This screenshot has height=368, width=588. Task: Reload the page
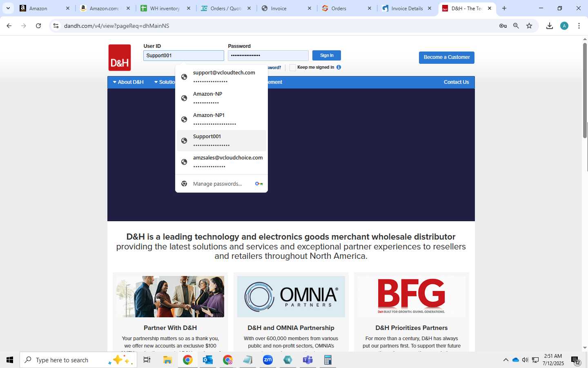click(38, 26)
